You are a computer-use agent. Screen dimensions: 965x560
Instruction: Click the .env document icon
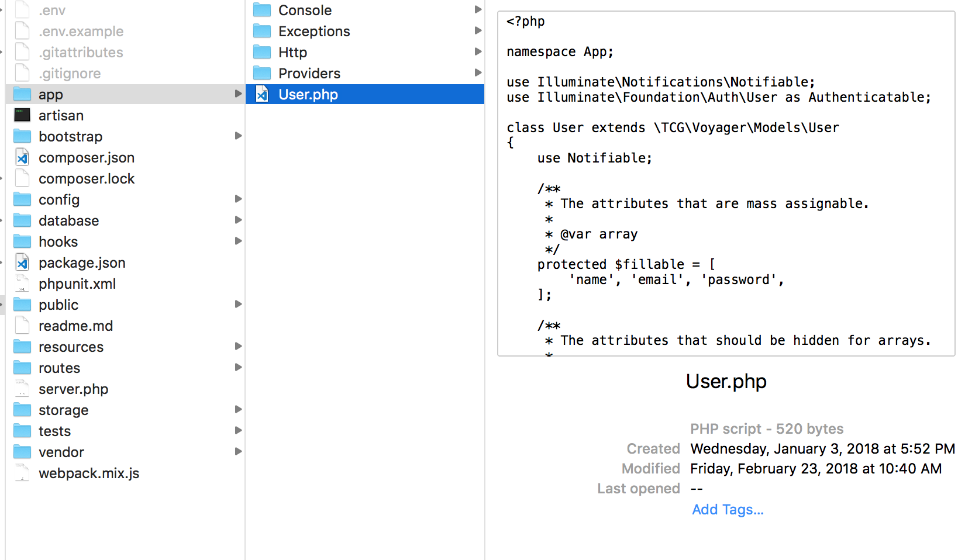(x=22, y=10)
